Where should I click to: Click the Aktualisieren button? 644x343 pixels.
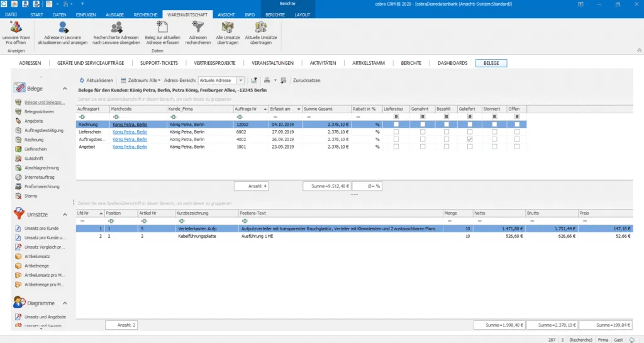pos(96,81)
